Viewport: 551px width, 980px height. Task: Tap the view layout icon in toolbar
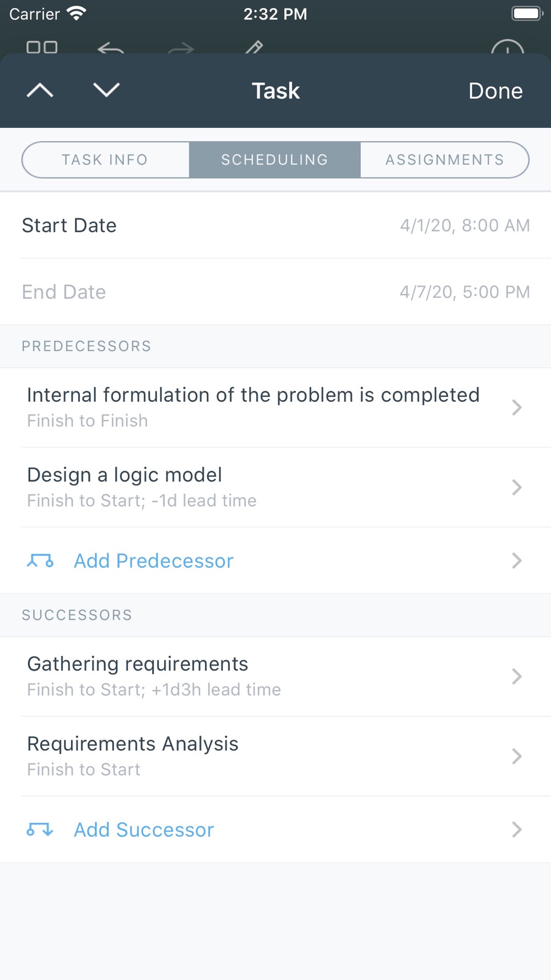pos(42,47)
